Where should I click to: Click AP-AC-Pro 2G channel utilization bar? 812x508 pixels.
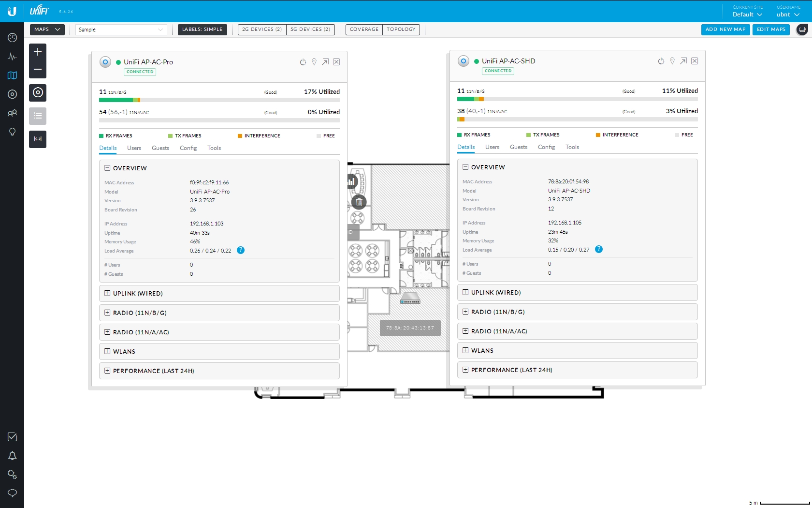pos(219,100)
